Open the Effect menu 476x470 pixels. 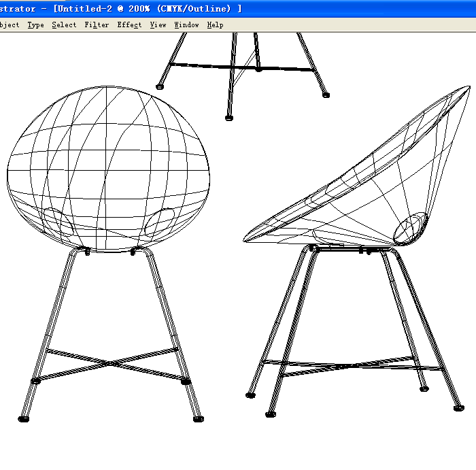tap(129, 25)
